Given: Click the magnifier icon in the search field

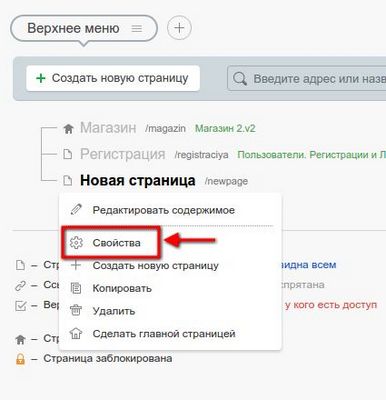Looking at the screenshot, I should 240,79.
